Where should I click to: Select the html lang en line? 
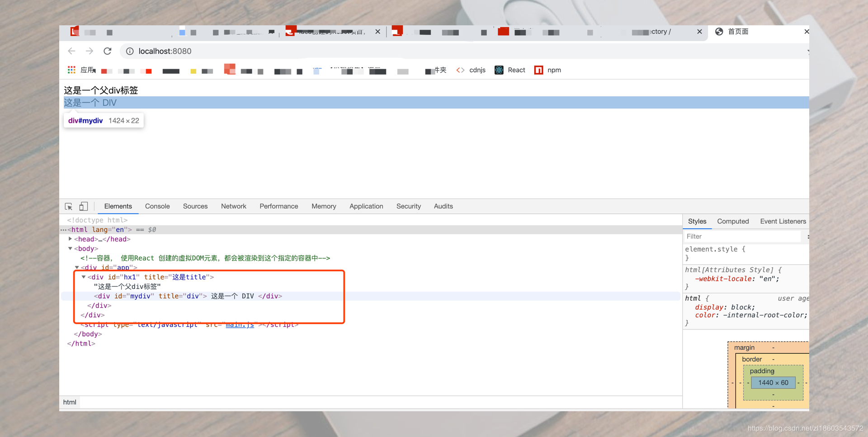coord(370,230)
